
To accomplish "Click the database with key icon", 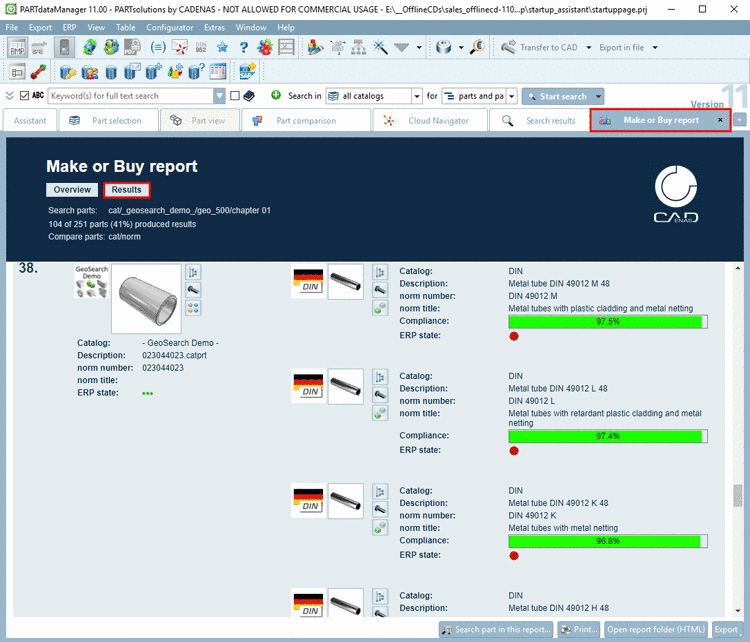I will point(68,72).
